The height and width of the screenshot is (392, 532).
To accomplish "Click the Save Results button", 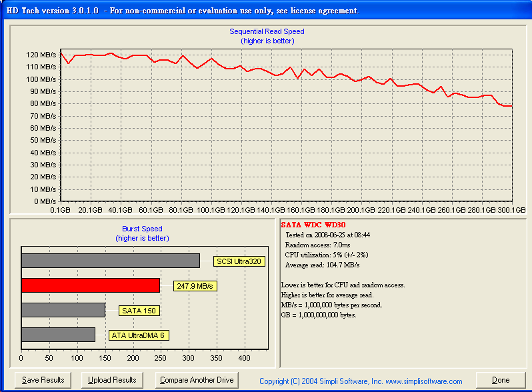I will (x=43, y=380).
